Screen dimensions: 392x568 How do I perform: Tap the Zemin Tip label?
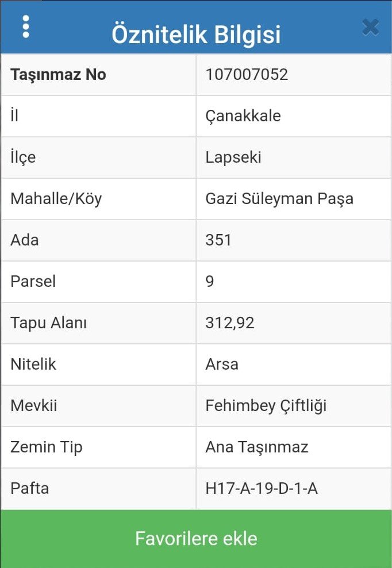pos(46,447)
